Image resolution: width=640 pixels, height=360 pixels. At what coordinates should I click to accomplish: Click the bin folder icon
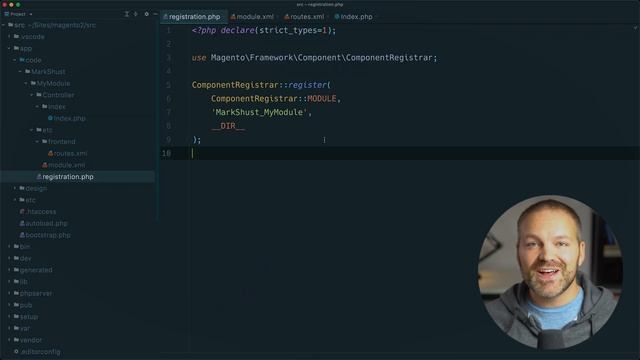[x=16, y=247]
